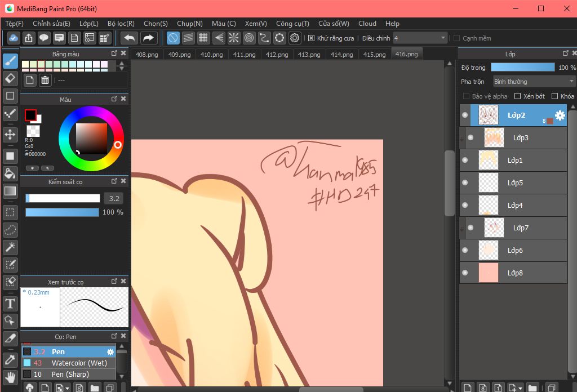Select the Move tool
The image size is (577, 392).
[x=10, y=134]
